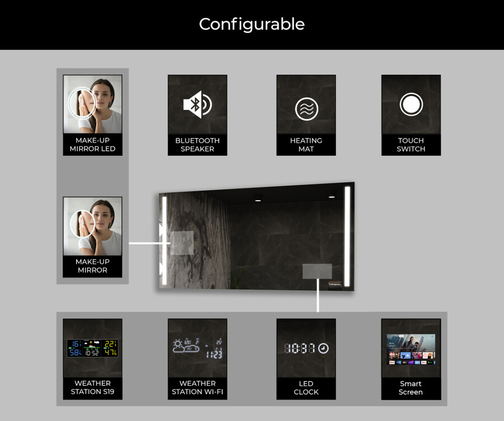
Task: Click the Bluetooth speaker icon
Action: point(197,104)
